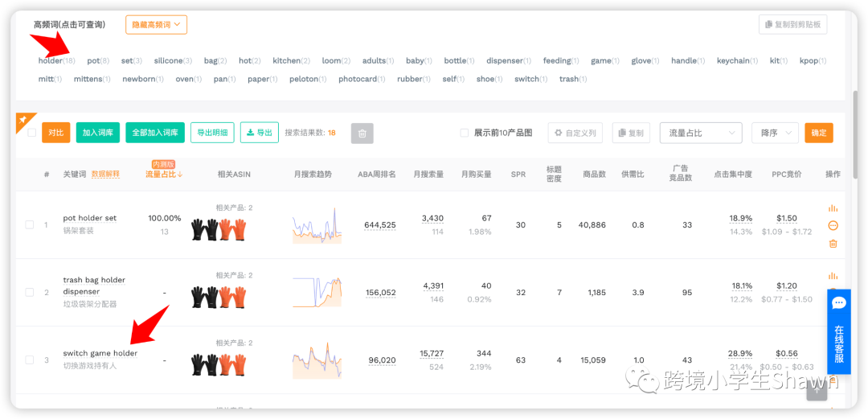This screenshot has width=868, height=419.
Task: Query the high-frequency word newborn(1)
Action: (x=143, y=80)
